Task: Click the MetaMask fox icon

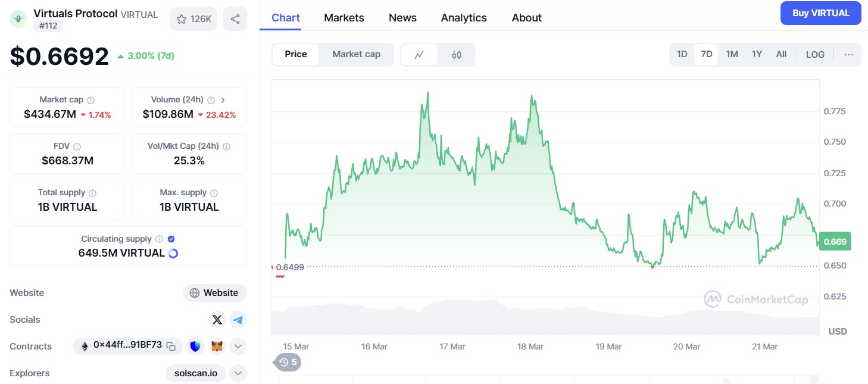Action: click(217, 346)
